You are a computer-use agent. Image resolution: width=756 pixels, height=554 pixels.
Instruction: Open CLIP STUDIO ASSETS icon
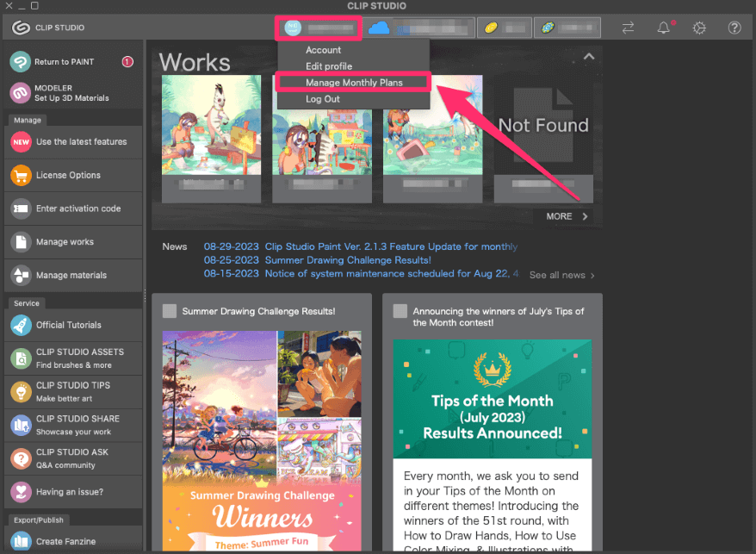(x=21, y=358)
